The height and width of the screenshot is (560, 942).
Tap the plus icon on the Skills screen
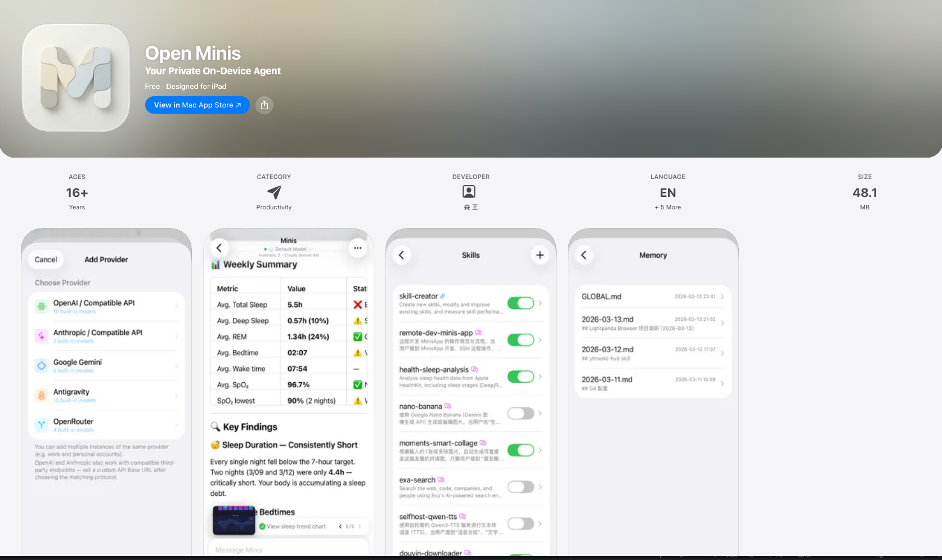pyautogui.click(x=540, y=255)
